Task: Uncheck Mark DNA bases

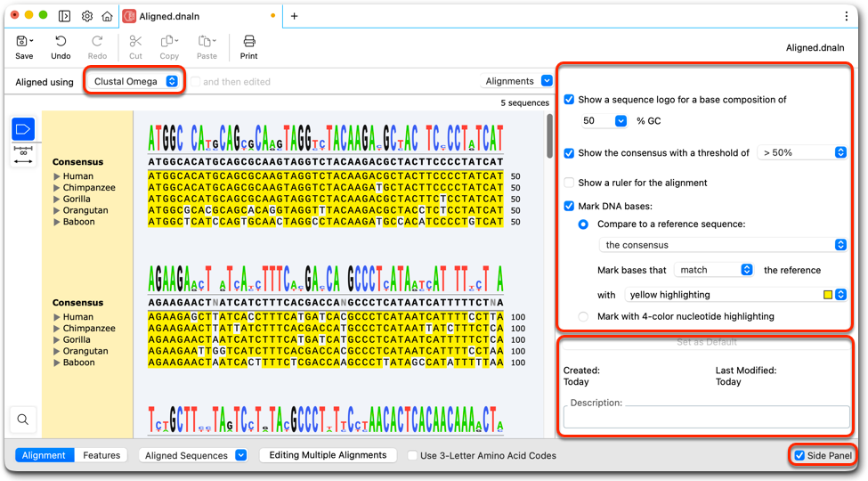Action: (569, 206)
